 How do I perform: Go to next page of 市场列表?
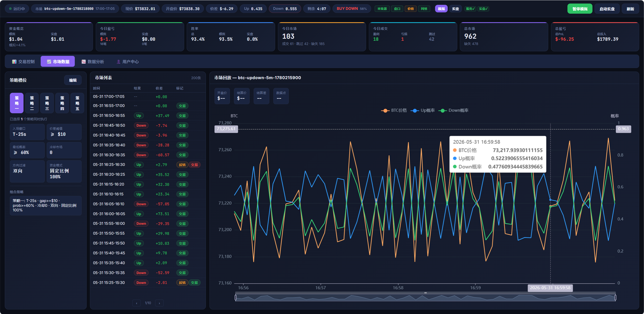pos(159,303)
